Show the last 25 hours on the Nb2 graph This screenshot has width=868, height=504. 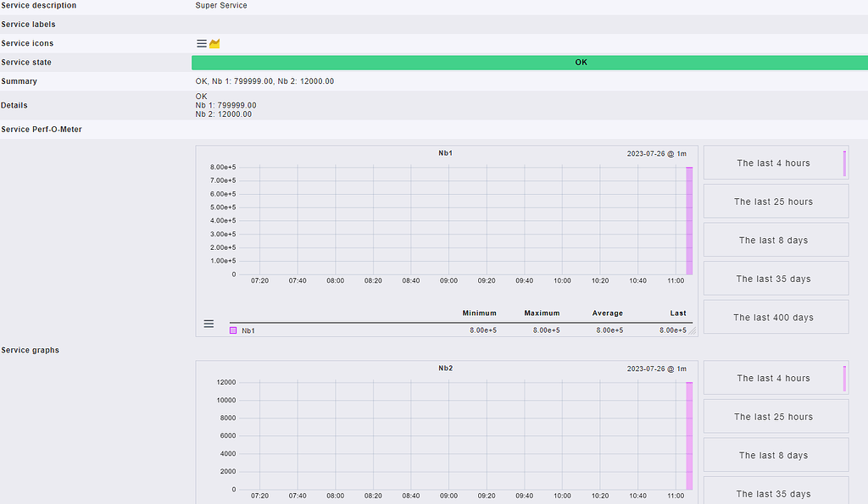[774, 416]
